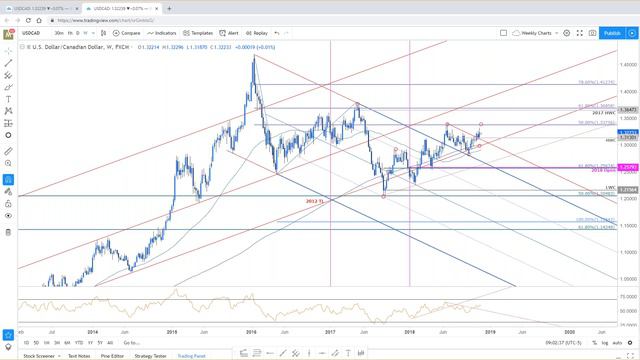Open the Trading Panel tab
Viewport: 640px width, 360px height.
pos(191,356)
